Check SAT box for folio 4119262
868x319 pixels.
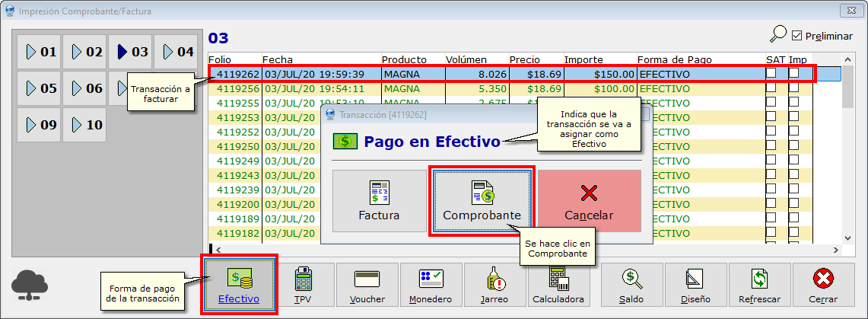771,74
